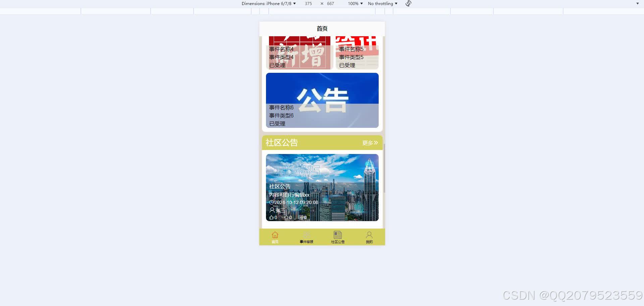This screenshot has width=644, height=306.
Task: Open the 我的 profile tab
Action: [369, 237]
